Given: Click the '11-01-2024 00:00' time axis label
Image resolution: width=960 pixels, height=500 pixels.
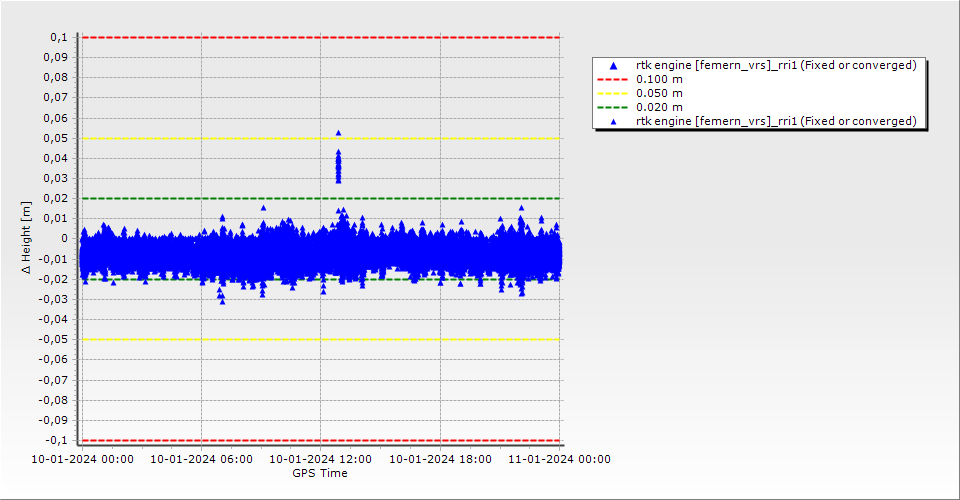Looking at the screenshot, I should pyautogui.click(x=559, y=460).
